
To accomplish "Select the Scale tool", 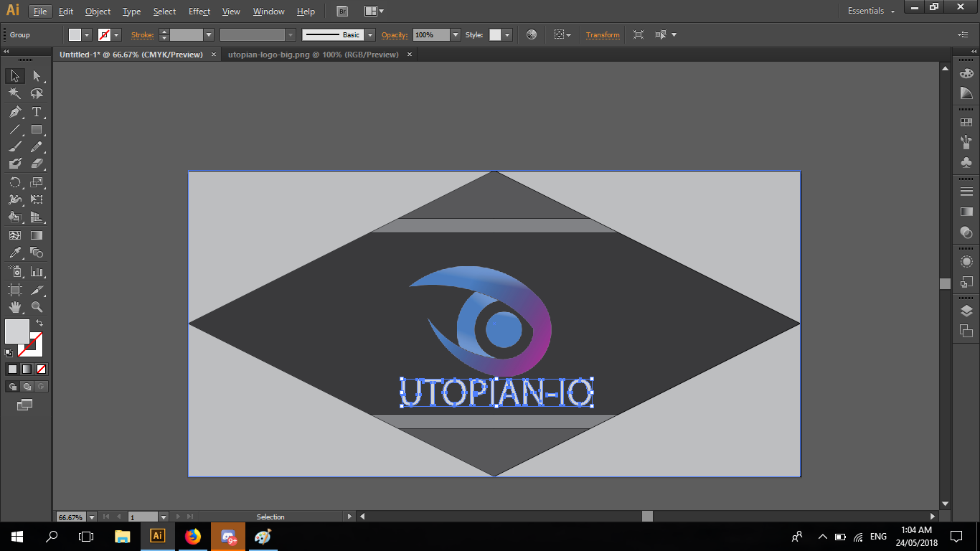I will pyautogui.click(x=37, y=182).
